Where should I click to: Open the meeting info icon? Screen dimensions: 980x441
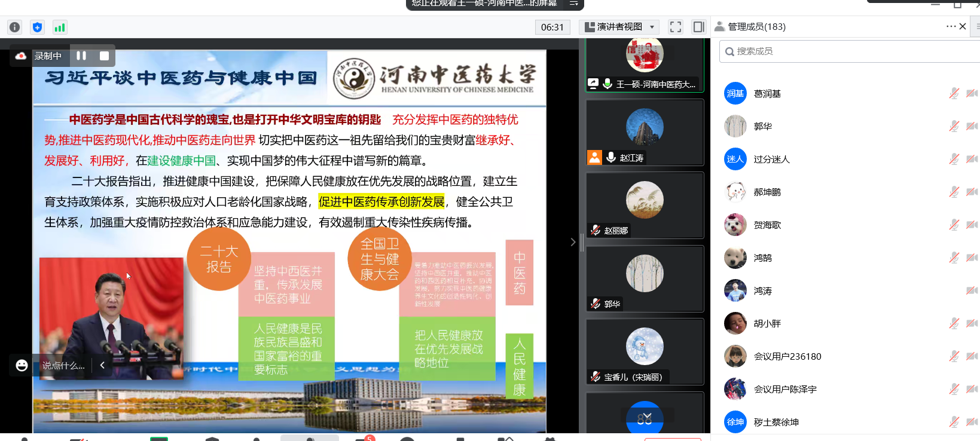15,27
